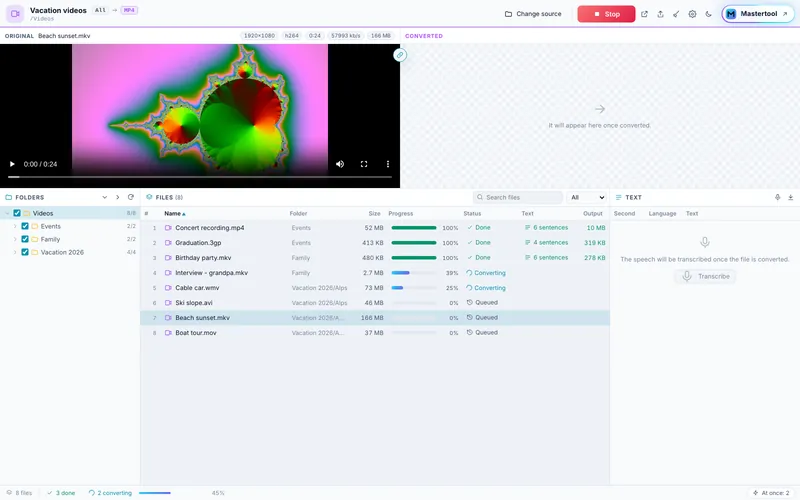Click the Files panel header icon
The height and width of the screenshot is (500, 800).
tap(149, 197)
